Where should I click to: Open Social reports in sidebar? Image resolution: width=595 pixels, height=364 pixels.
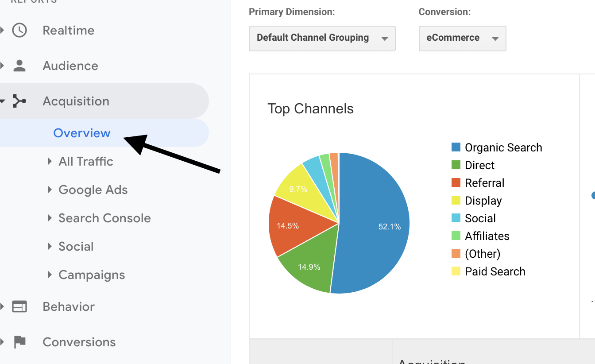point(76,246)
